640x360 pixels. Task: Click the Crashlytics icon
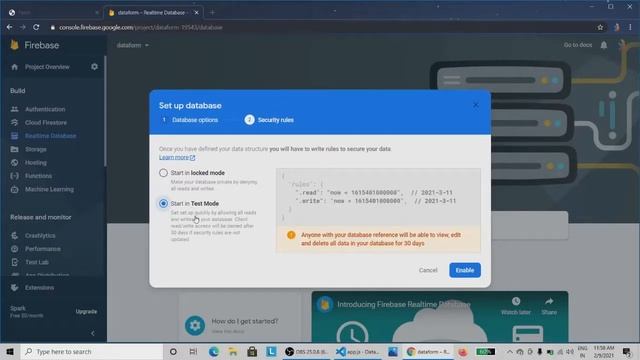15,236
